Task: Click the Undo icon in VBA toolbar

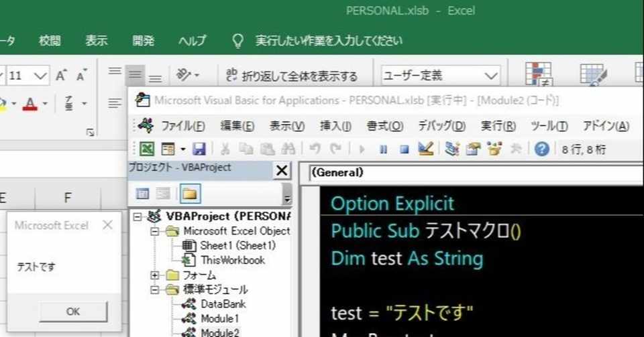Action: [315, 149]
